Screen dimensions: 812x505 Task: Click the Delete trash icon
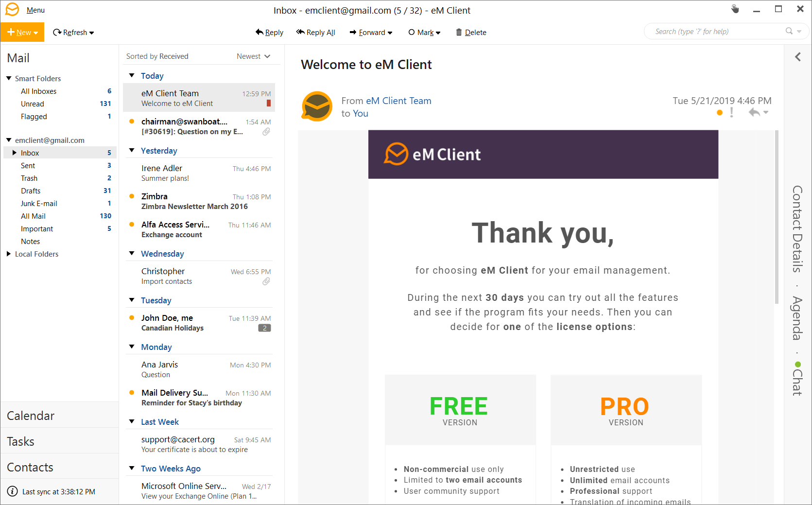tap(459, 32)
